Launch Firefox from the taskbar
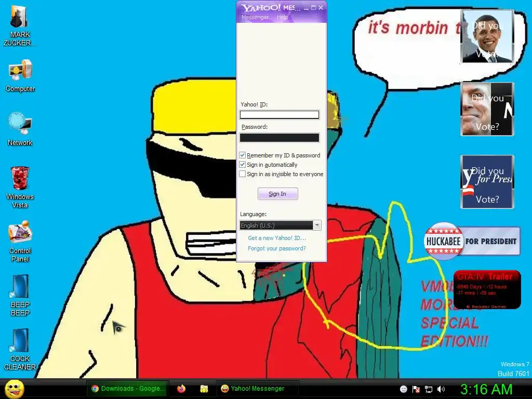 coord(181,389)
